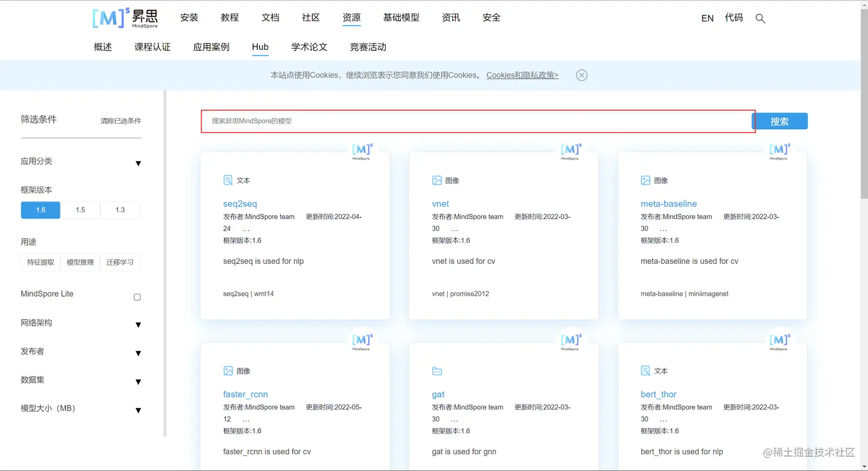Expand the 数据集 filter dropdown
This screenshot has height=471, width=868.
(138, 382)
